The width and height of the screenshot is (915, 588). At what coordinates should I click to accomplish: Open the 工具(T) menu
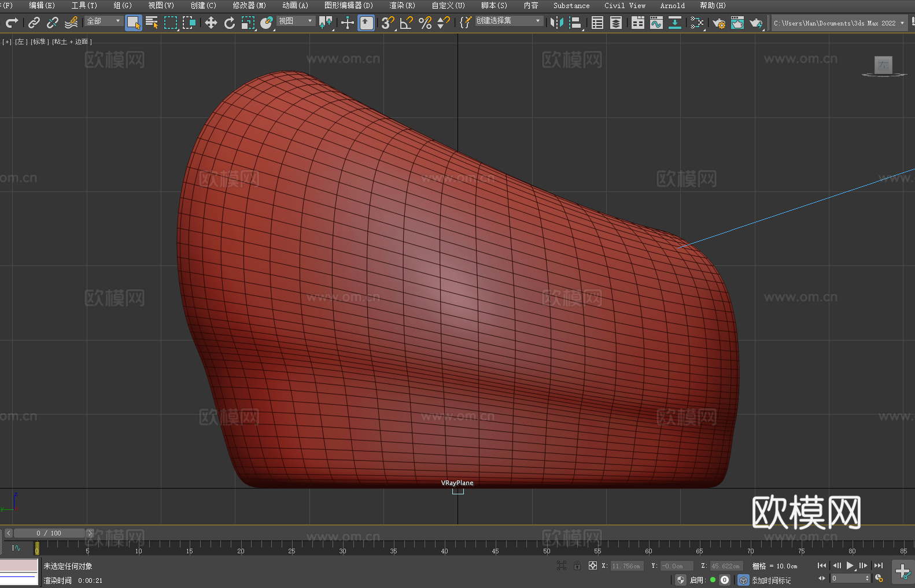tap(84, 5)
